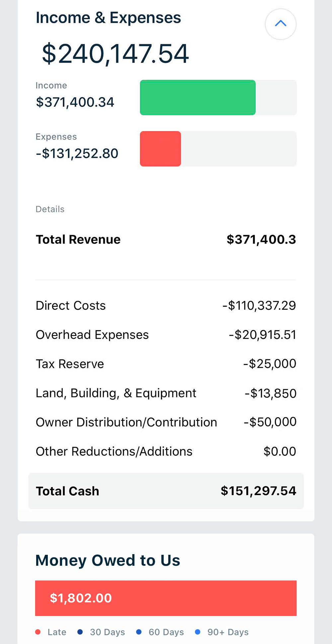
Task: Open the Overhead Expenses line item
Action: coord(166,335)
